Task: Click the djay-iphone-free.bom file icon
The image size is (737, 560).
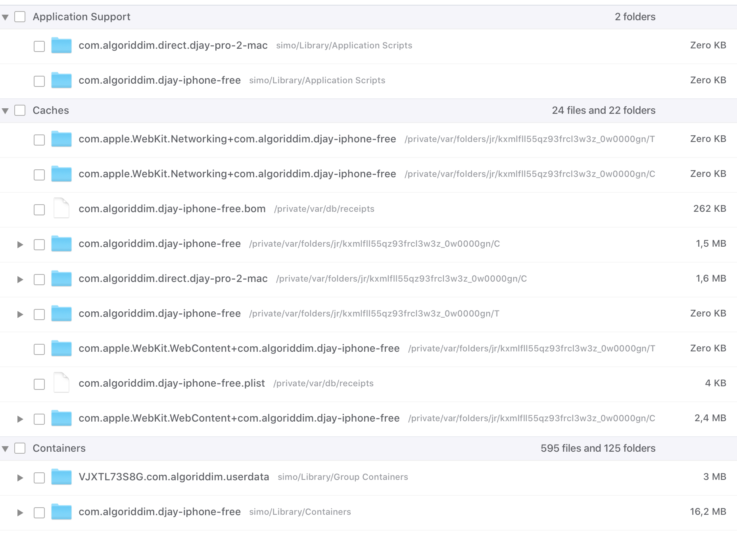Action: [x=61, y=208]
